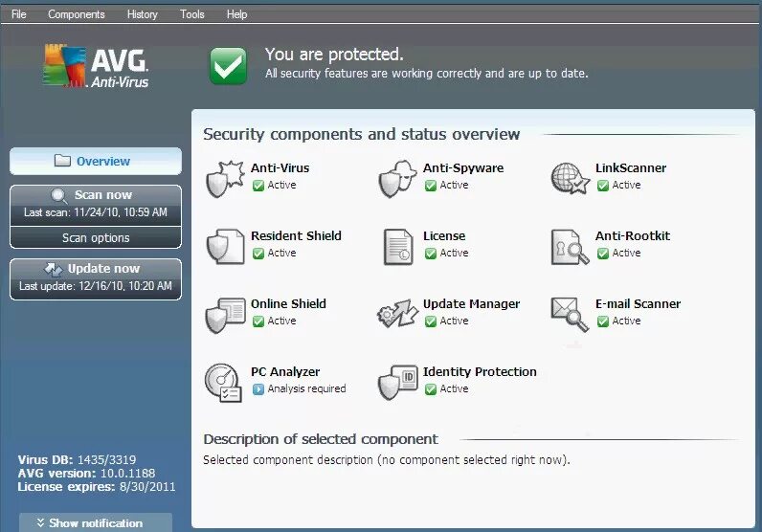Open the File menu
Viewport: 762px width, 532px height.
19,14
